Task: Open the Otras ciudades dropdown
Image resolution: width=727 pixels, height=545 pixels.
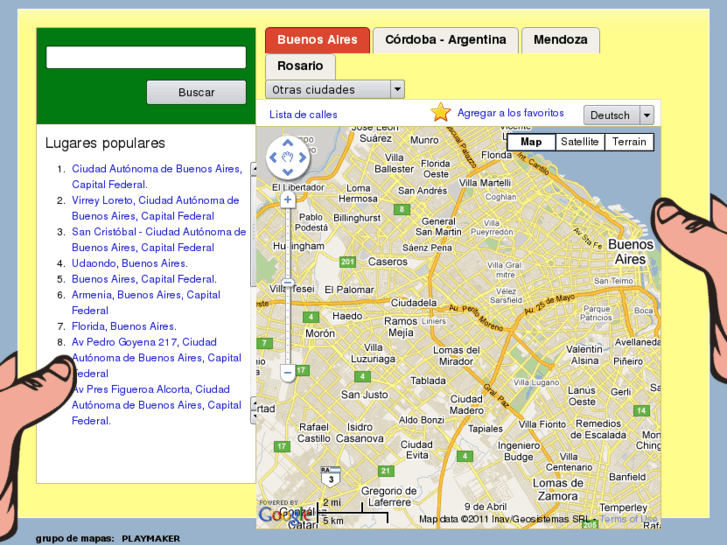Action: [x=335, y=90]
